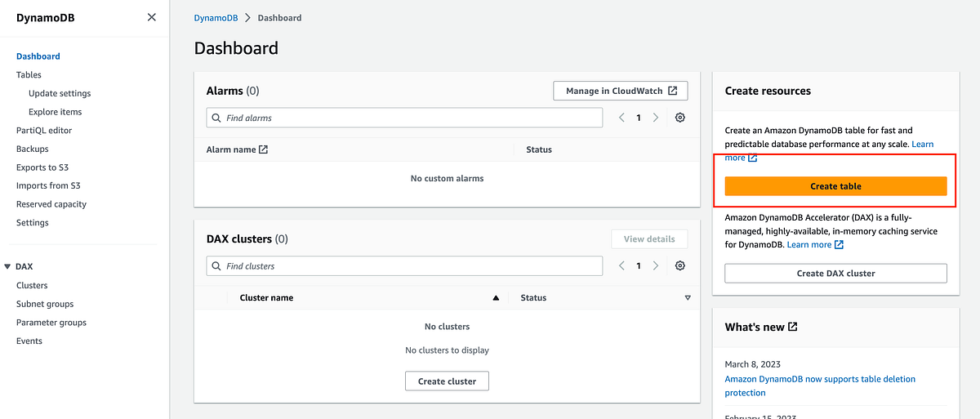Viewport: 980px width, 419px height.
Task: Click the What's new external link icon
Action: coord(792,327)
